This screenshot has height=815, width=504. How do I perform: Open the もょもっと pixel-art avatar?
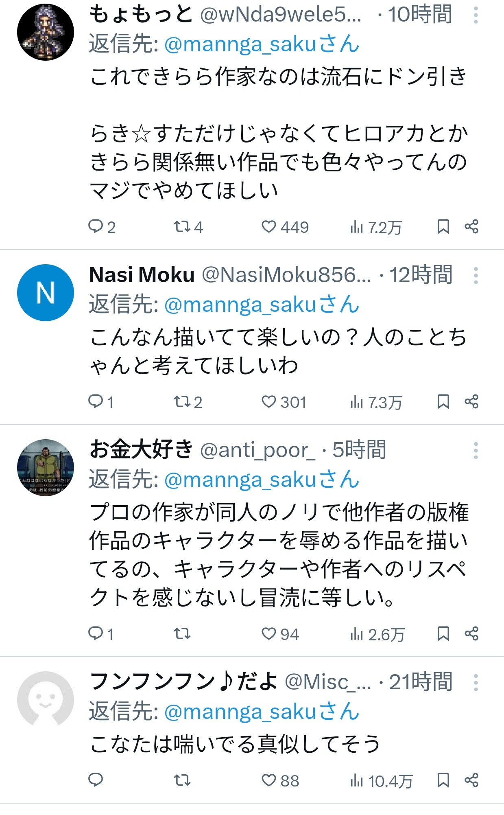point(46,32)
